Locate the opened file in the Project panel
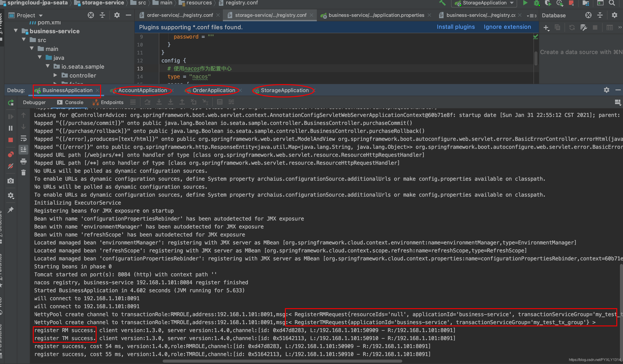 (91, 15)
